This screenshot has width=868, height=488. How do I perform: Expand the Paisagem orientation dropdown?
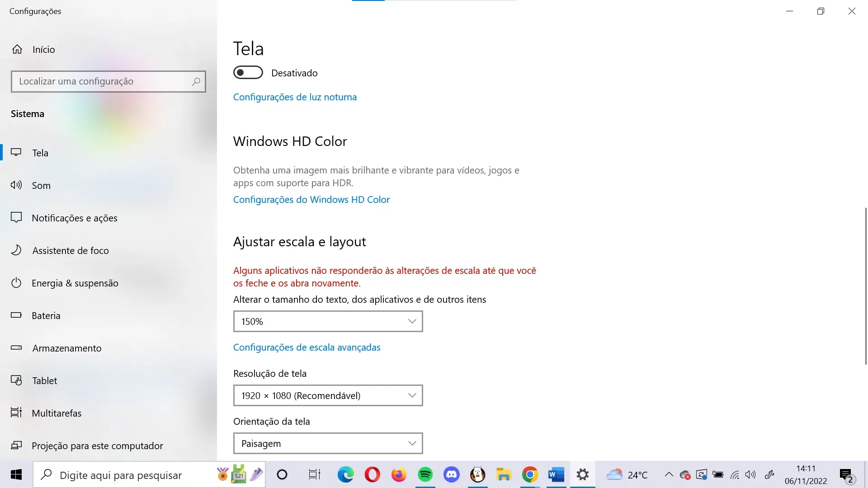pos(328,443)
